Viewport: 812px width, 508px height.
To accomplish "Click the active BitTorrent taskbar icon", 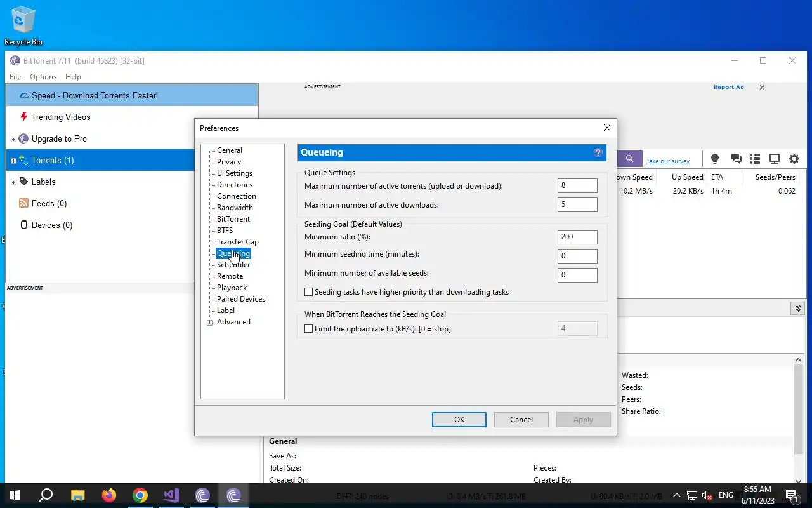I will coord(233,495).
